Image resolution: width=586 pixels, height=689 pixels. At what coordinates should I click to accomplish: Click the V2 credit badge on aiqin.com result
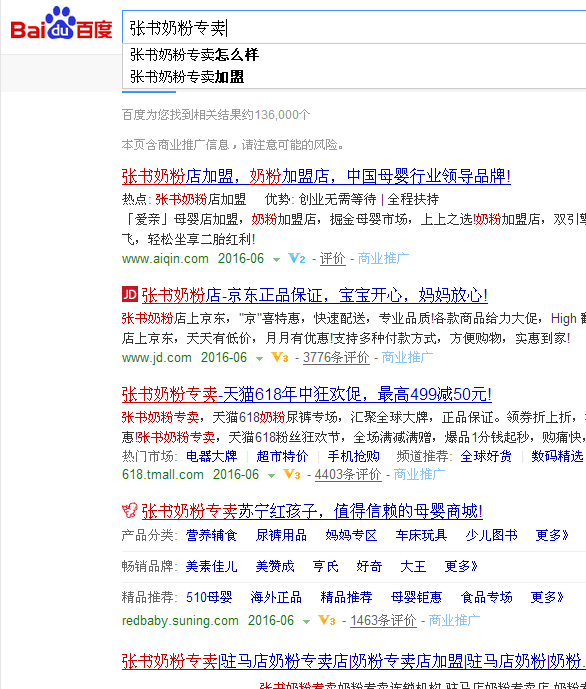(297, 258)
